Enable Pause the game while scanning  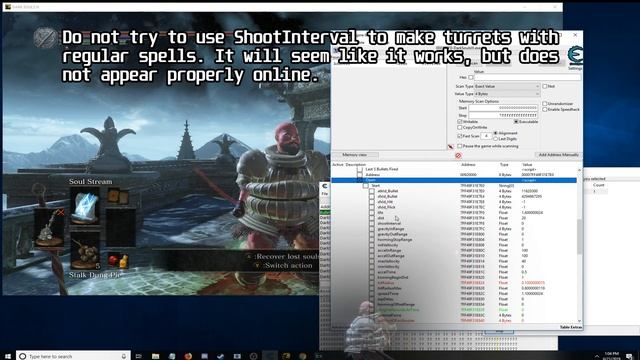460,146
